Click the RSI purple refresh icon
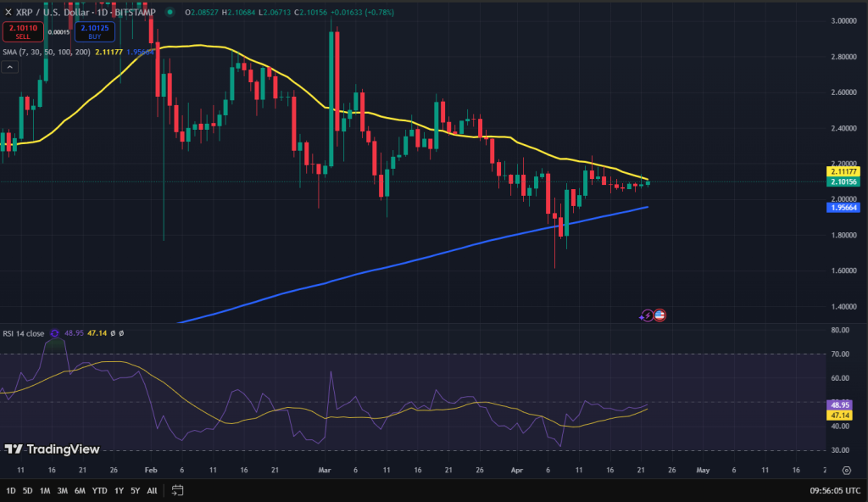This screenshot has height=502, width=868. click(x=54, y=333)
